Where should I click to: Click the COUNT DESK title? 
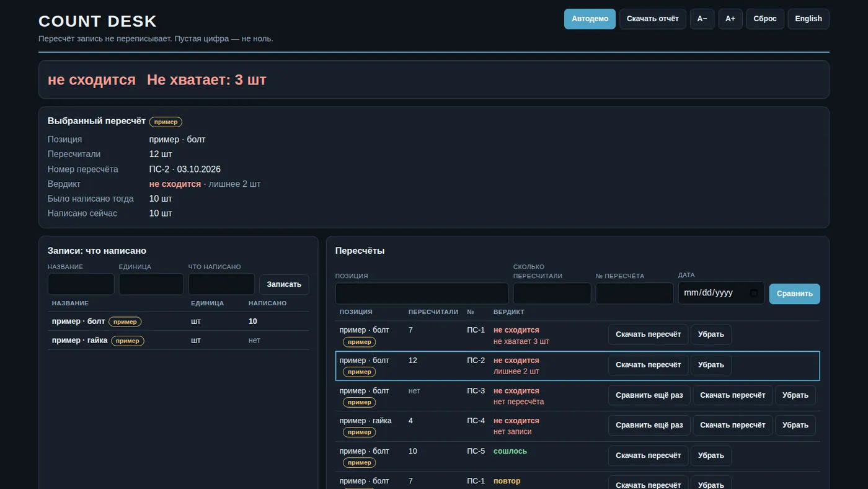[x=97, y=21]
